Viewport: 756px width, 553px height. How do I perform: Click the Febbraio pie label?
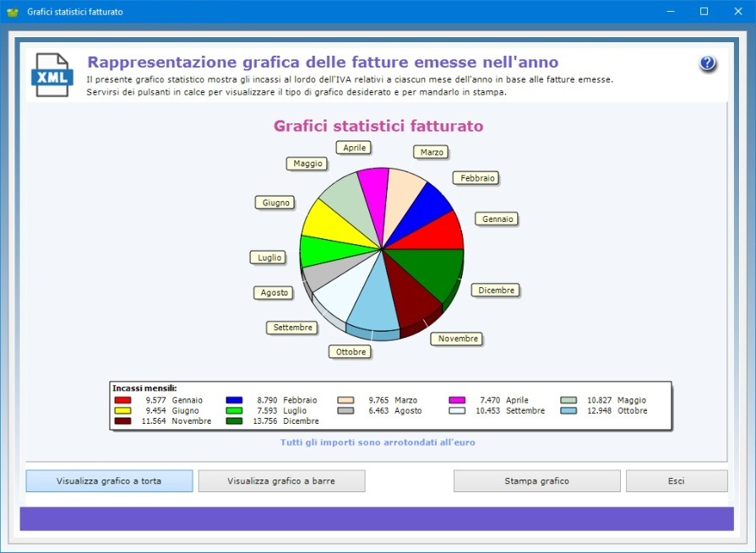[x=477, y=178]
